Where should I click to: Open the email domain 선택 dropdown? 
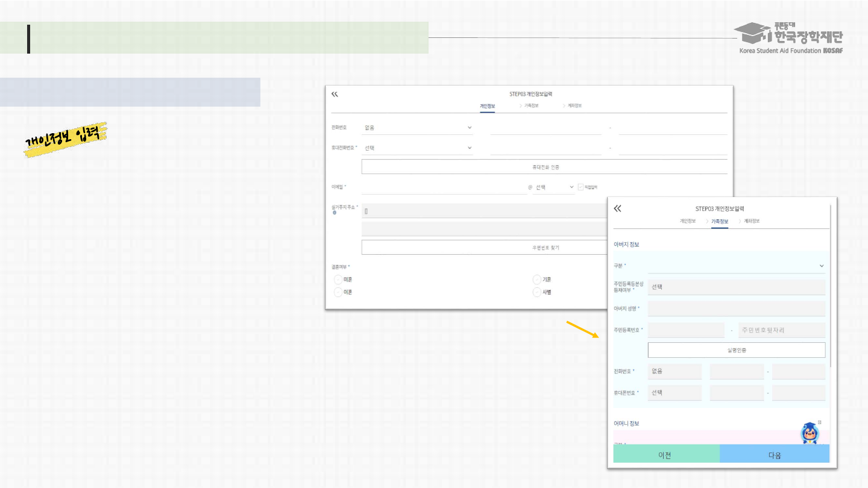pyautogui.click(x=554, y=187)
